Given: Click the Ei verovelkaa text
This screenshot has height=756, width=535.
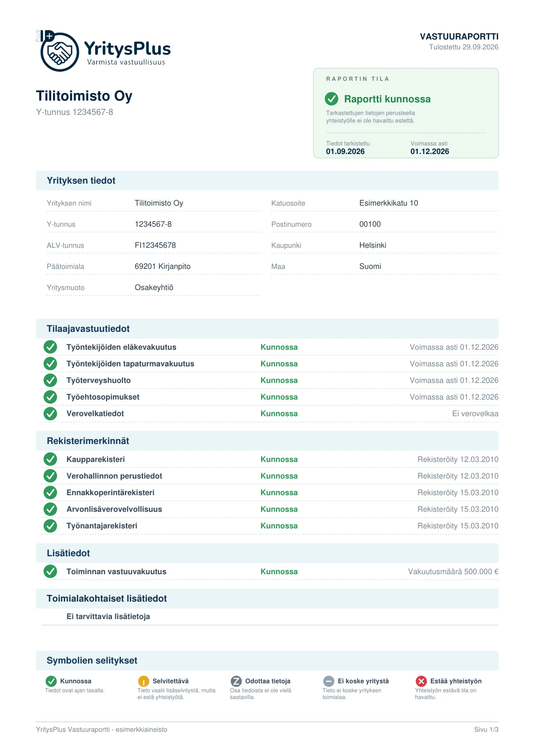Looking at the screenshot, I should pyautogui.click(x=475, y=413).
